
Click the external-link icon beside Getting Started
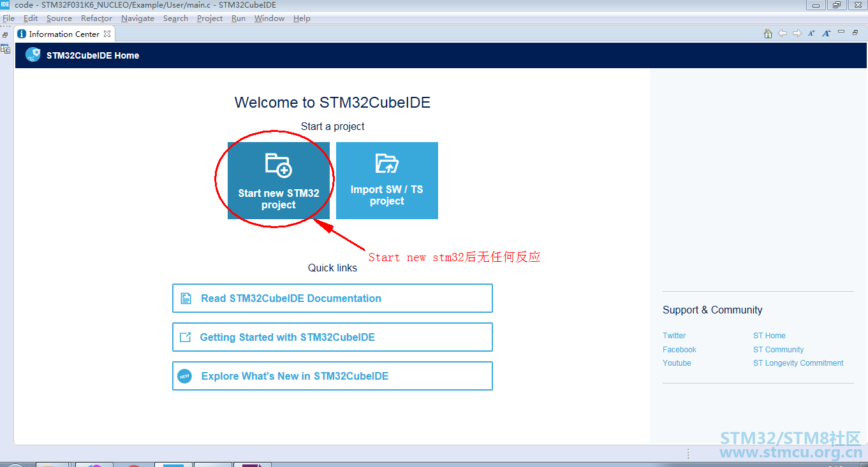coord(185,337)
